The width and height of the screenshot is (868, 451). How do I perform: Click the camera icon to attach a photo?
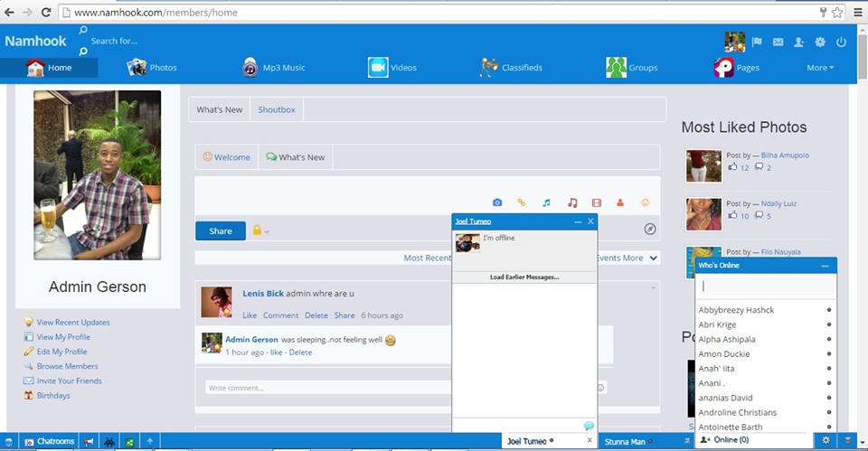497,202
